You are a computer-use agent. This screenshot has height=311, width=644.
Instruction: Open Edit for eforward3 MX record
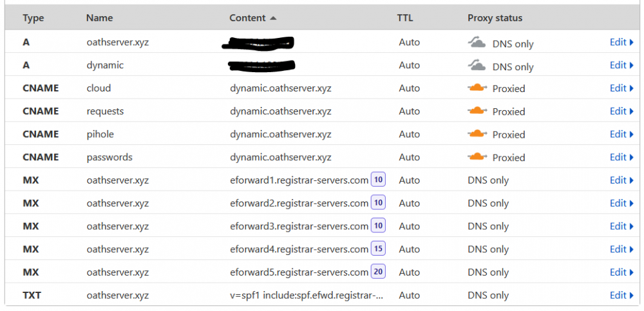tap(621, 226)
